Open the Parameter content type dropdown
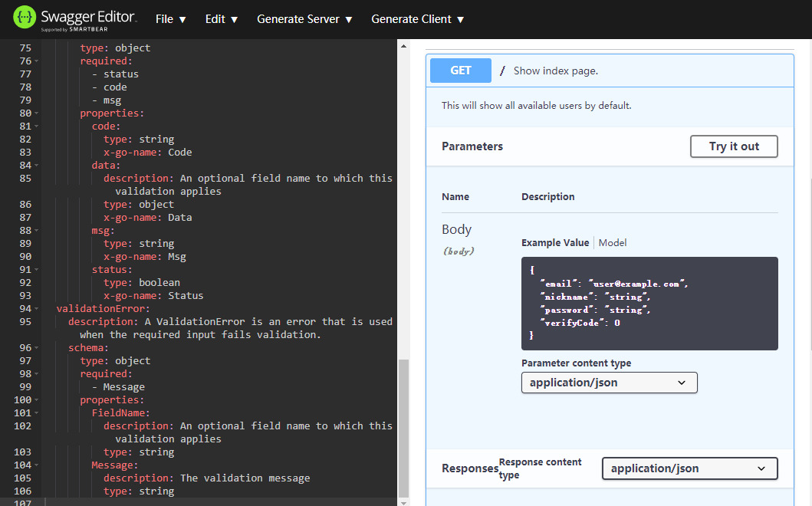The width and height of the screenshot is (812, 506). pos(609,383)
